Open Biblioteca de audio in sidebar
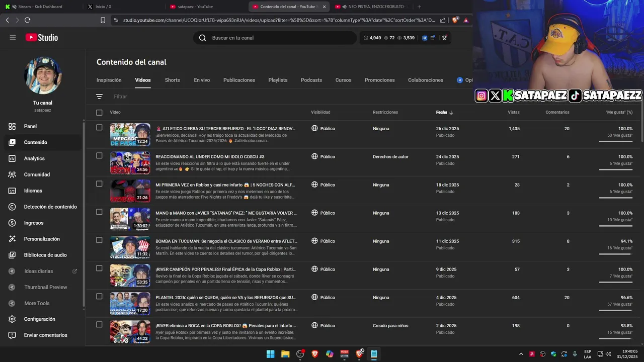644x362 pixels. 43,255
